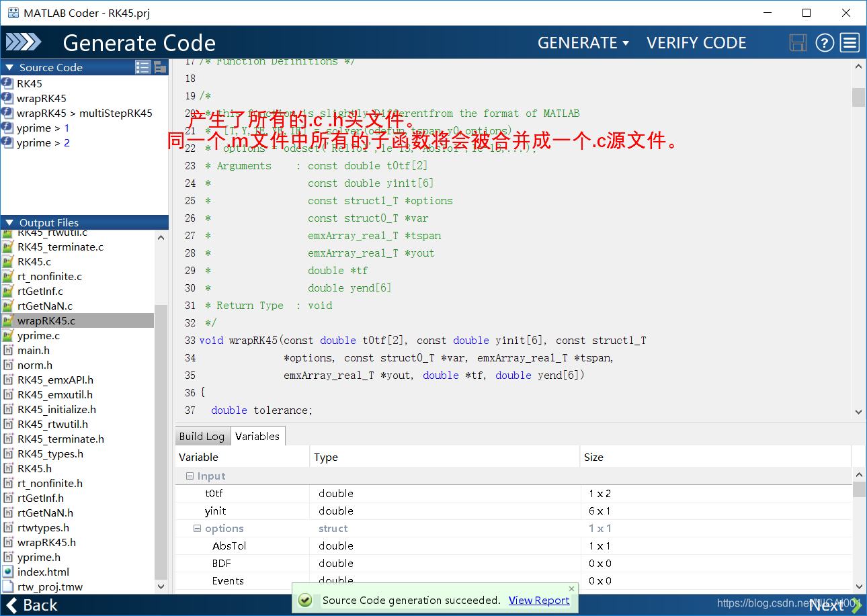
Task: Click the workflow steps chevrons icon
Action: click(24, 42)
